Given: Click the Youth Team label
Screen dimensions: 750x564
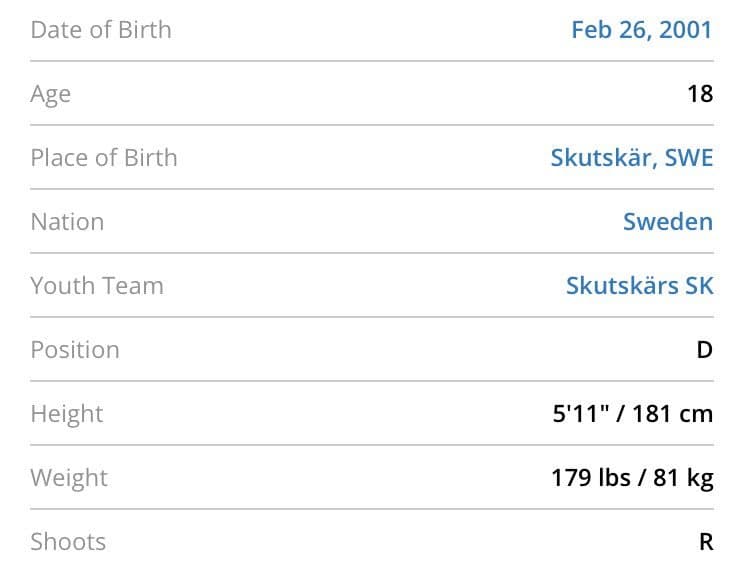Looking at the screenshot, I should (97, 286).
